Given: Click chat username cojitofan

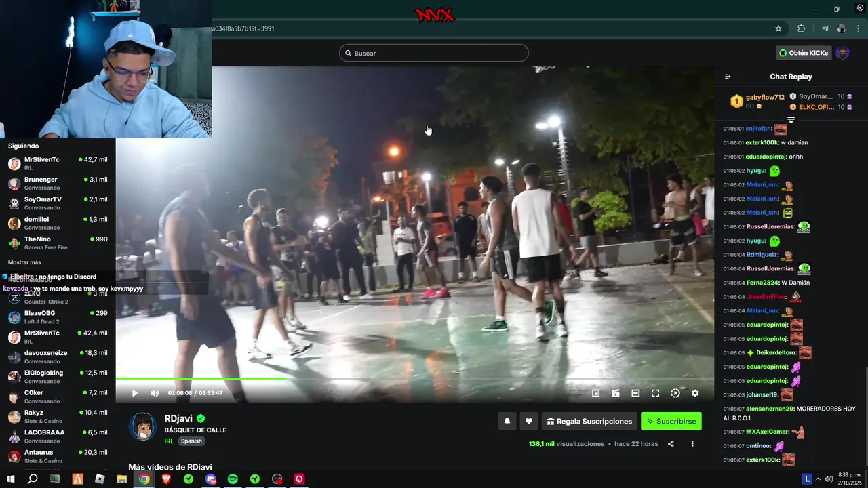Looking at the screenshot, I should click(x=758, y=129).
